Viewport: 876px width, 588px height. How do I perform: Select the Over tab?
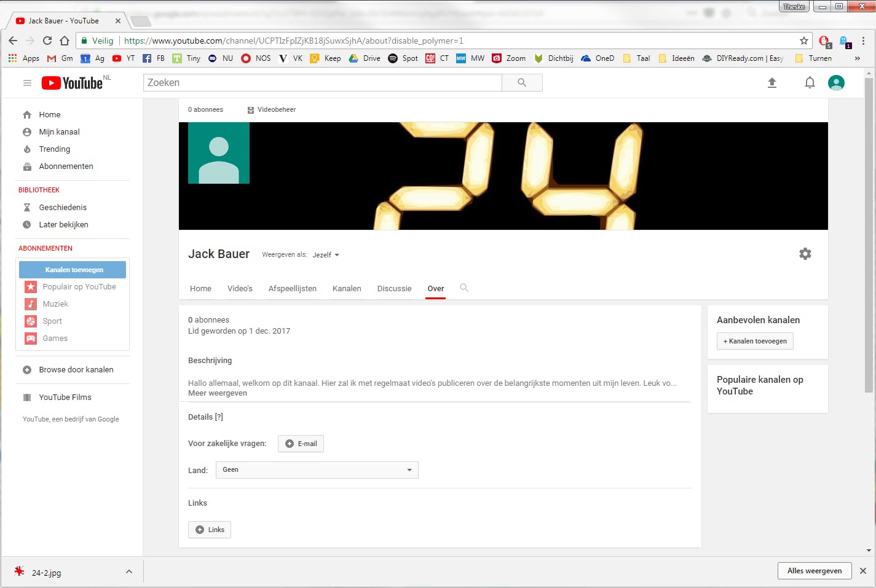click(x=436, y=289)
